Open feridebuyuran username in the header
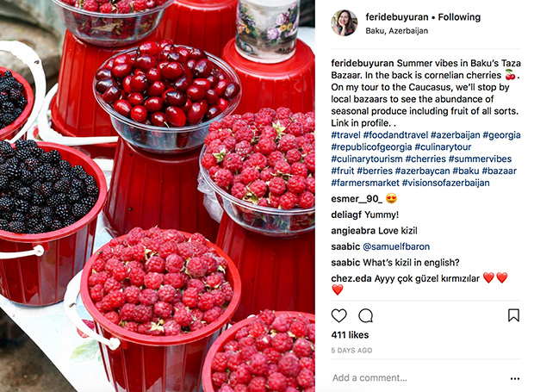 [x=397, y=17]
